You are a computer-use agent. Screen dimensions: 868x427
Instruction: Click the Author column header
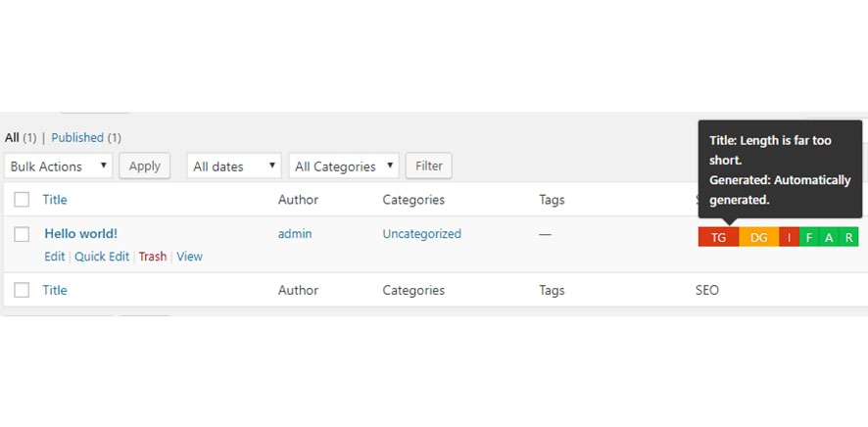point(298,200)
